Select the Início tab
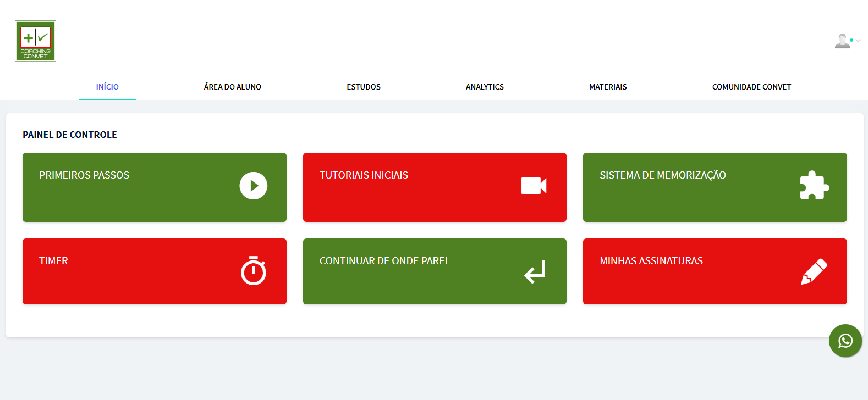 tap(107, 87)
